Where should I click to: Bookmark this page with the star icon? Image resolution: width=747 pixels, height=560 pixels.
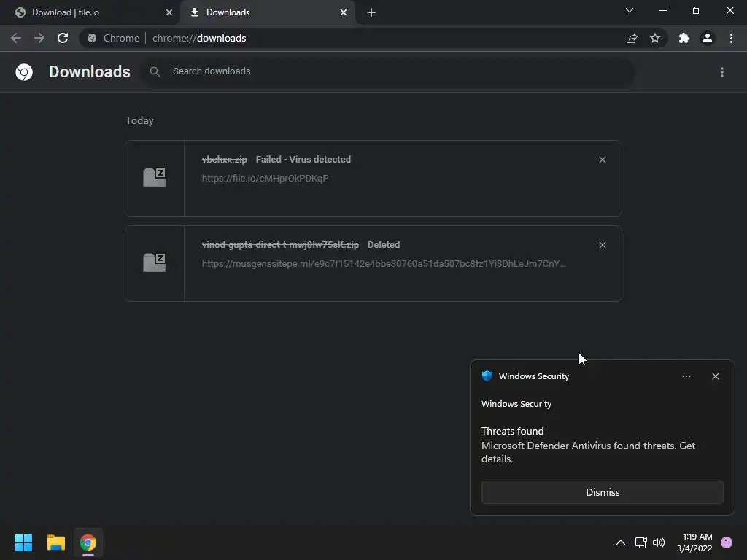(655, 38)
